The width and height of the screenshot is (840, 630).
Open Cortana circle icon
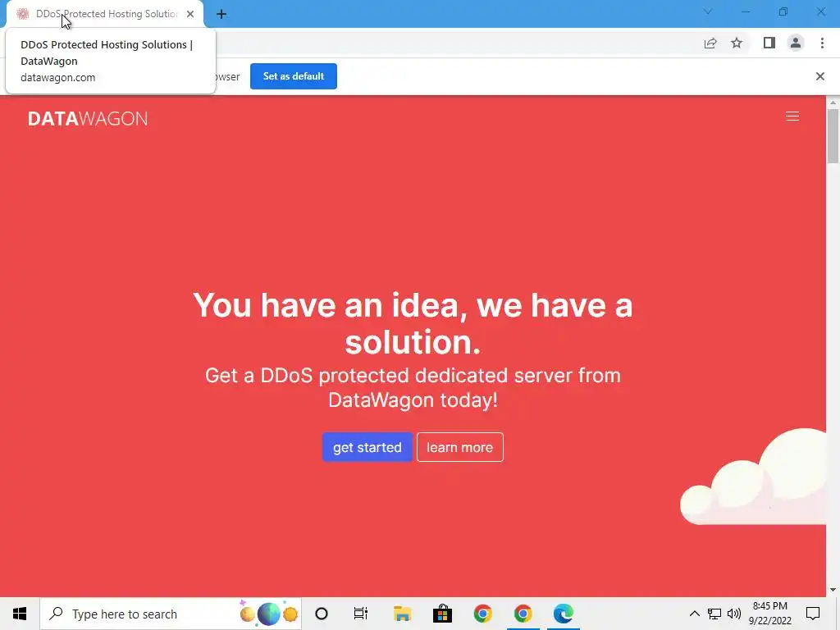(x=322, y=614)
